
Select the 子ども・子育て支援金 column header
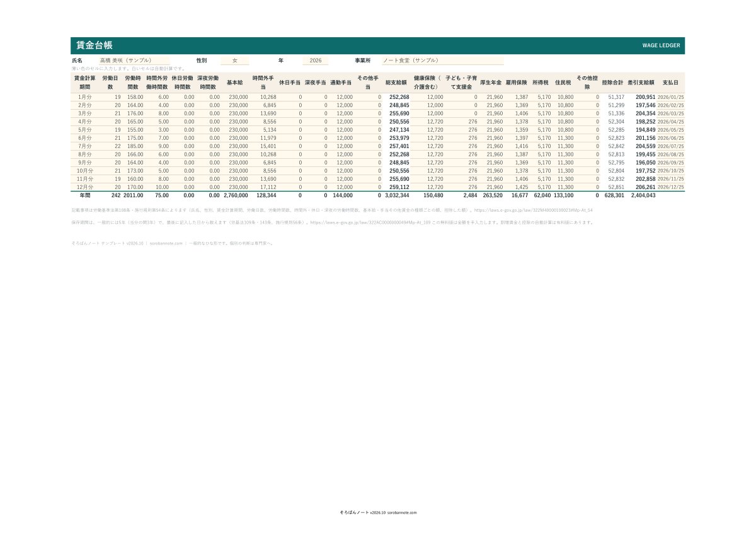click(x=461, y=82)
